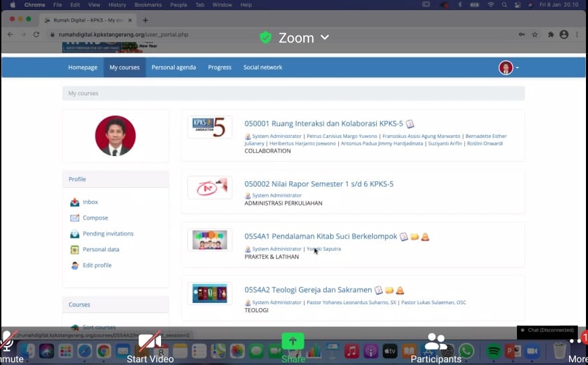Viewport: 588px width, 365px height.
Task: Click folder icon beside Teologi Gereja dan Sakramen
Action: tap(389, 290)
